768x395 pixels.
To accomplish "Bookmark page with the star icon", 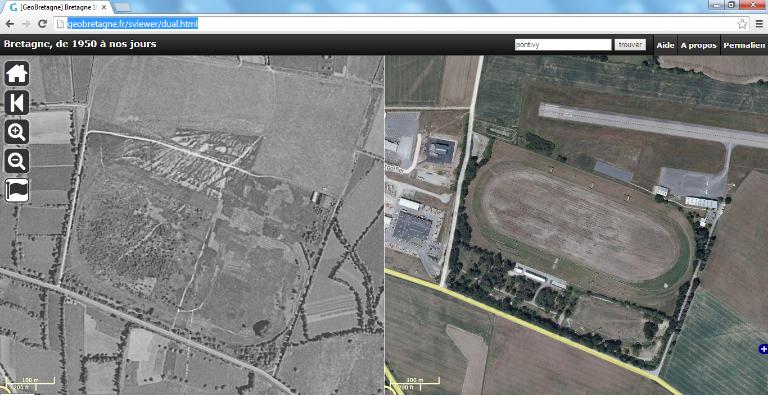I will click(743, 24).
